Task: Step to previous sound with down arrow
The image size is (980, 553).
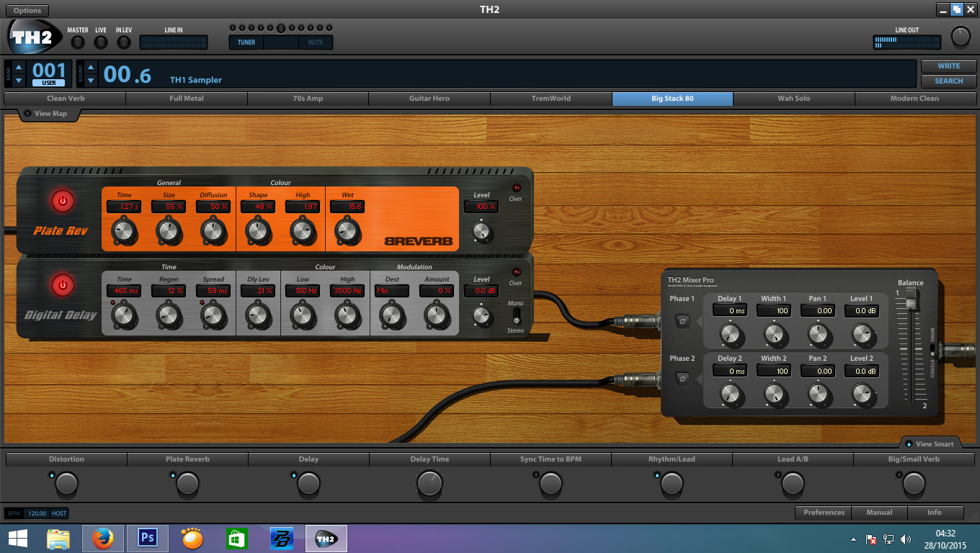Action: point(91,80)
